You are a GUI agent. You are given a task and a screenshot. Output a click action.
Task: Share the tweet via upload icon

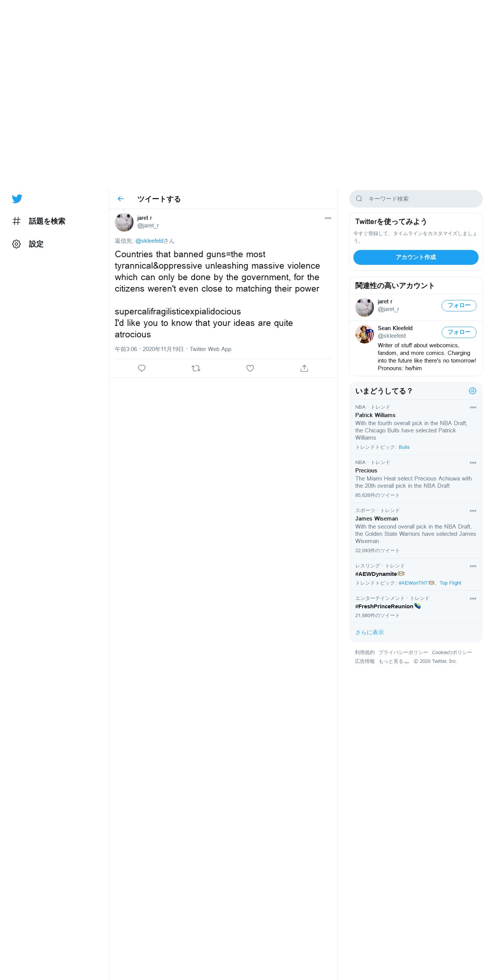(x=304, y=368)
